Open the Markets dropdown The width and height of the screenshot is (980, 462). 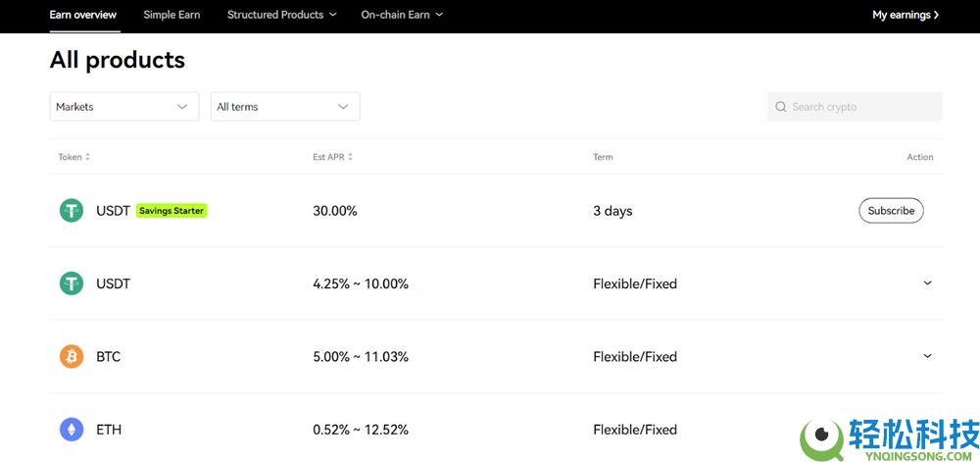click(123, 107)
